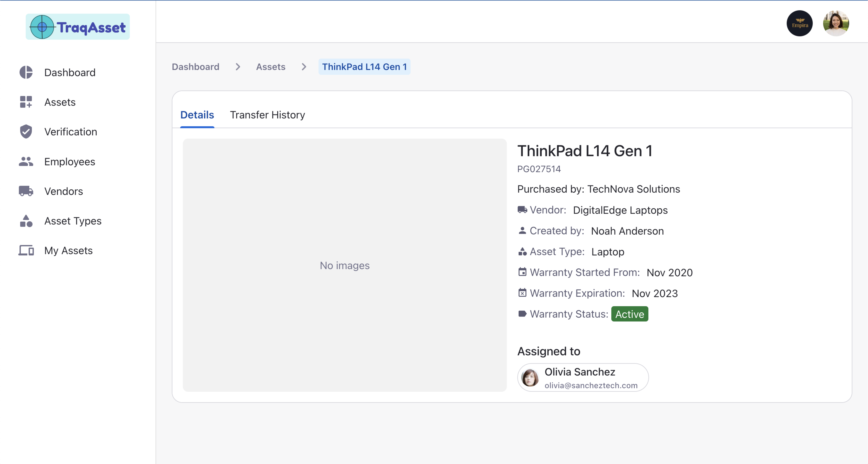868x464 pixels.
Task: Click warranty expiration value Nov 2023
Action: pyautogui.click(x=655, y=293)
